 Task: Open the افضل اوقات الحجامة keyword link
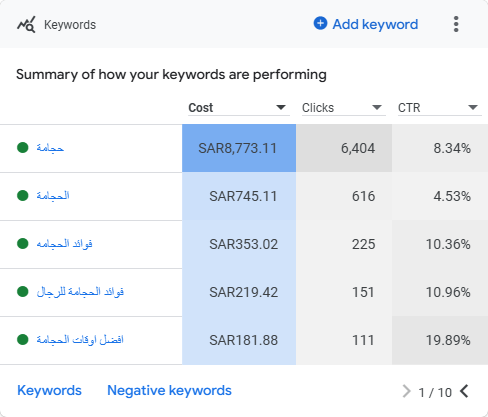80,340
